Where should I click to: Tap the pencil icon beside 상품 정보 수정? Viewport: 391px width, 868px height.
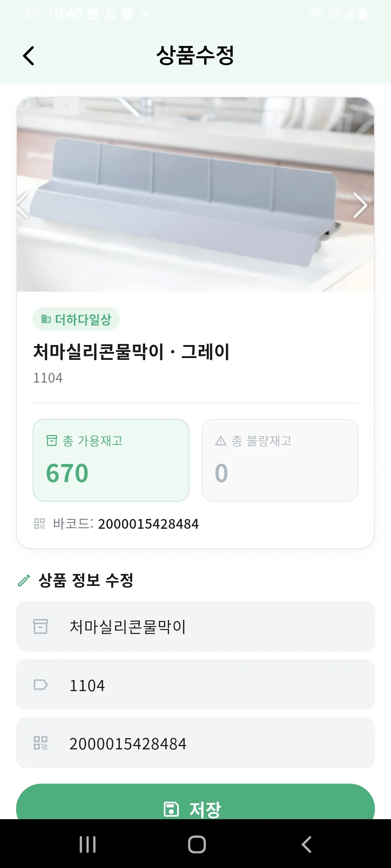pyautogui.click(x=24, y=581)
